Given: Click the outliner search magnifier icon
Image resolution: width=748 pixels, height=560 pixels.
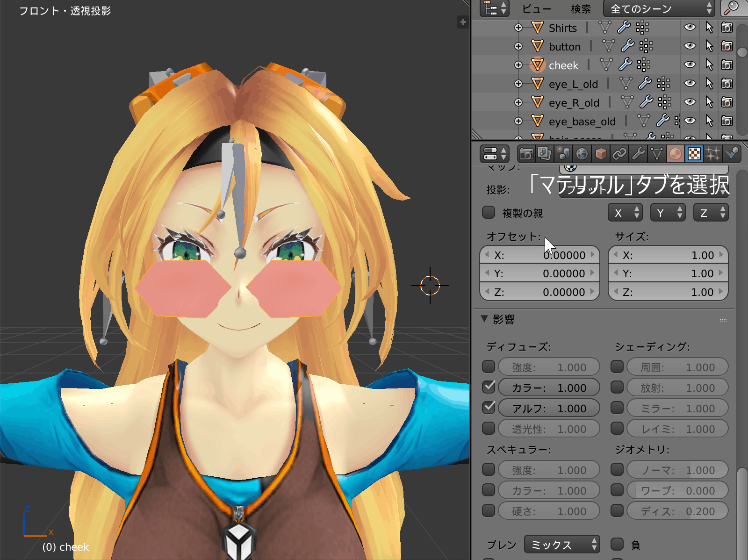Looking at the screenshot, I should [x=732, y=8].
